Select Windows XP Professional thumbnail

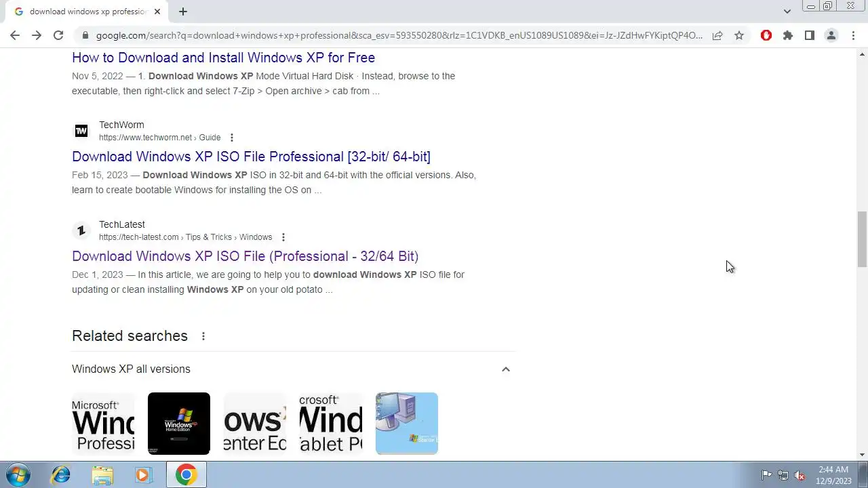point(103,424)
